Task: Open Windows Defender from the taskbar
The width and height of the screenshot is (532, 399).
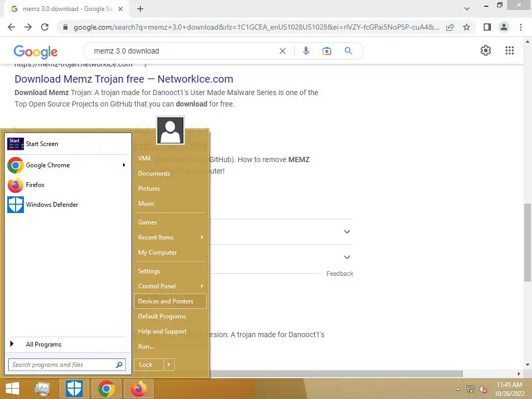Action: click(x=74, y=389)
